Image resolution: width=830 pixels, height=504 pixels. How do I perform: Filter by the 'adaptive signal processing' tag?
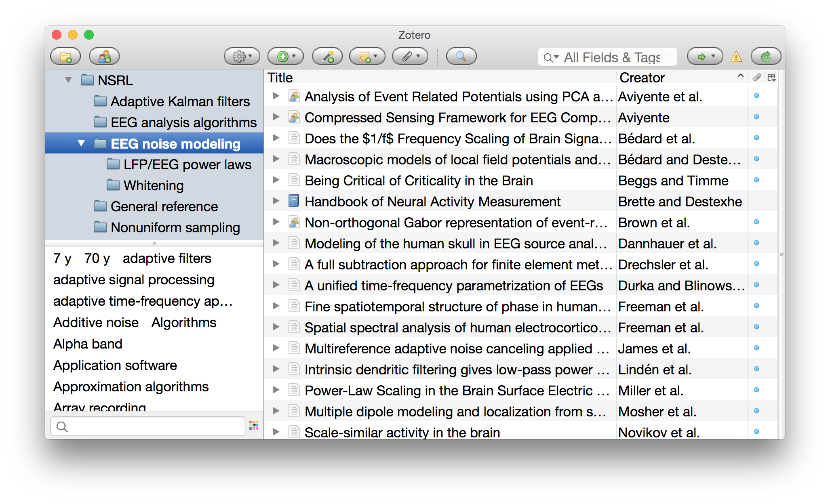[x=134, y=280]
